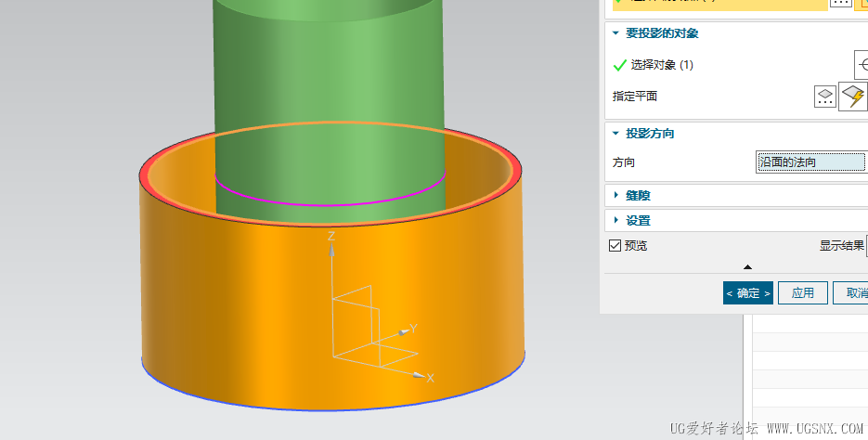Click the 取消 button
Image resolution: width=868 pixels, height=440 pixels.
point(852,293)
